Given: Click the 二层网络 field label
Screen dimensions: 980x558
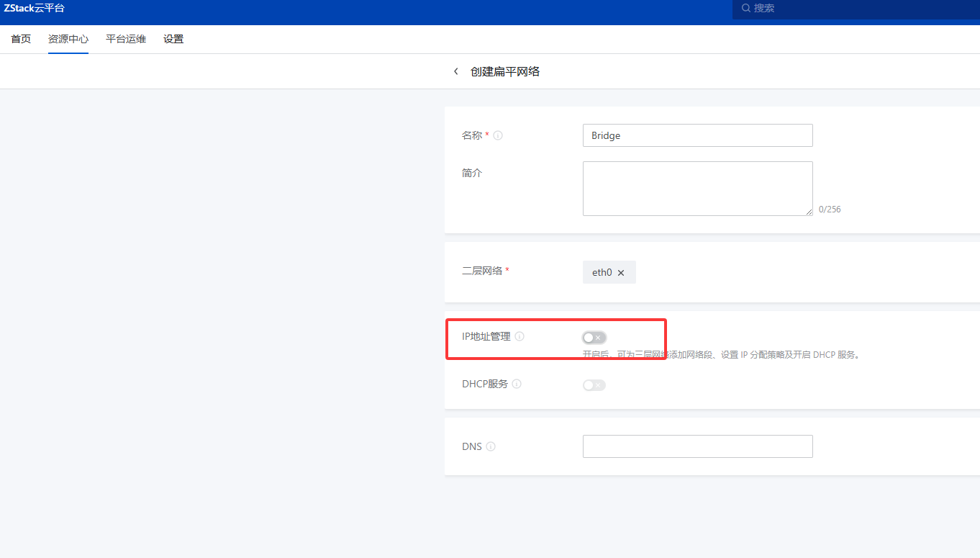Looking at the screenshot, I should 482,271.
